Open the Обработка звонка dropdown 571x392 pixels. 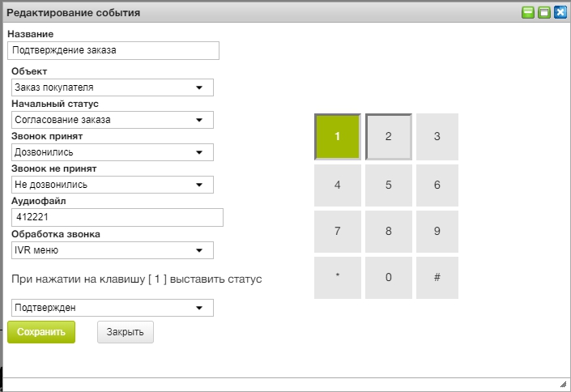tap(113, 250)
